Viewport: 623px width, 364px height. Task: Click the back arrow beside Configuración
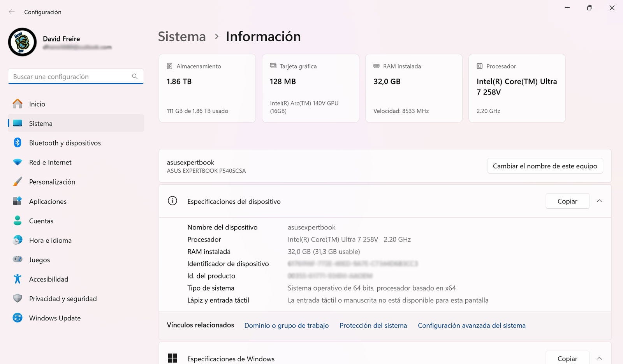point(12,12)
